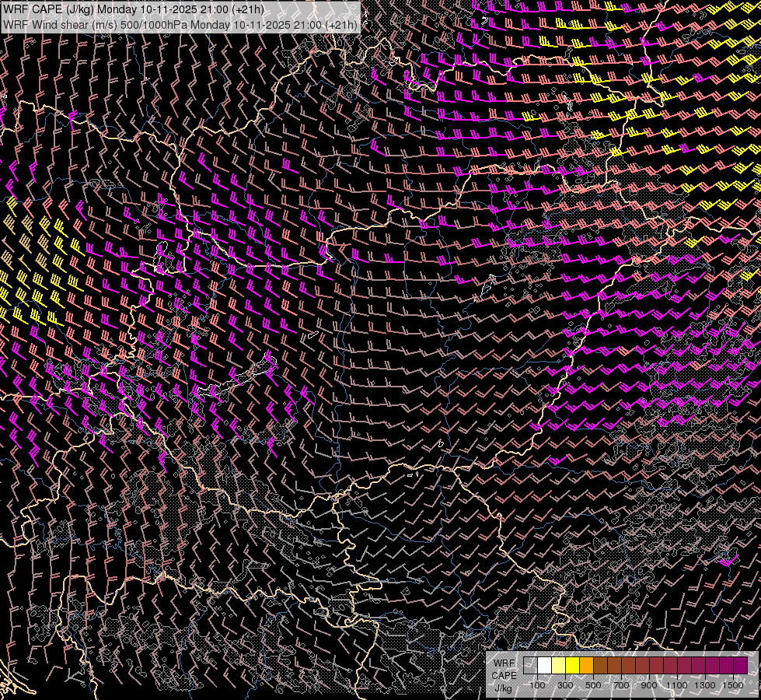
Task: Click the 500 legend label
Action: tap(593, 685)
